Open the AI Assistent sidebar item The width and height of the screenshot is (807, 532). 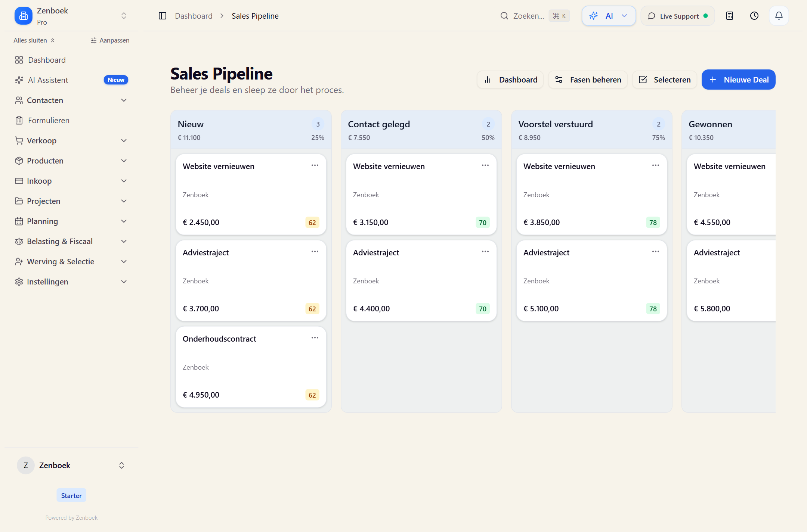coord(71,80)
